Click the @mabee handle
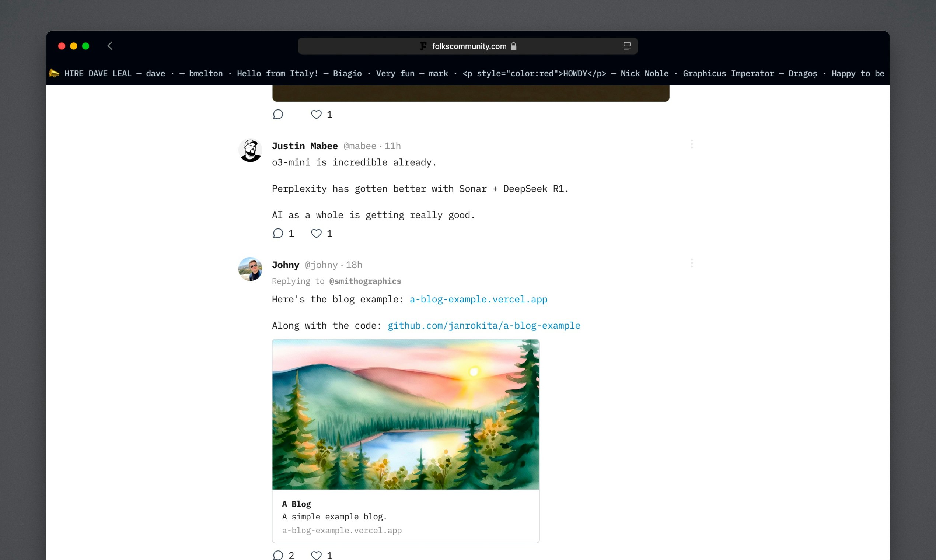The image size is (936, 560). click(x=360, y=146)
